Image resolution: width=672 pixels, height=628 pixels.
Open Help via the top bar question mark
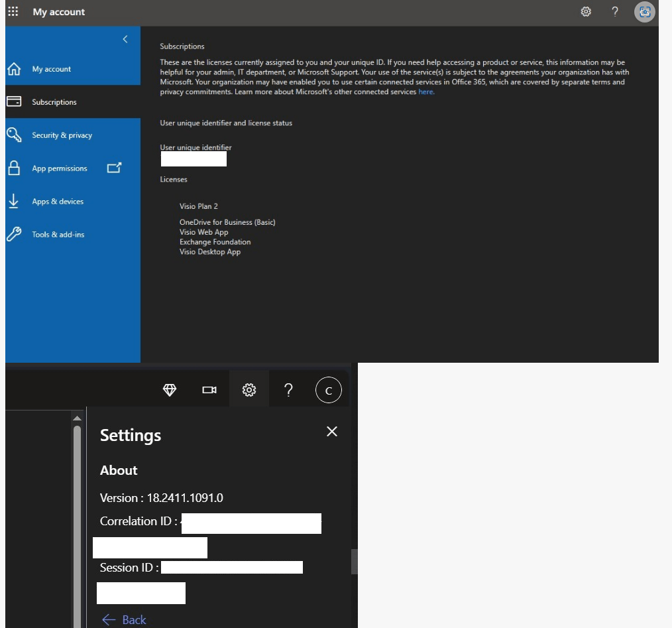(614, 12)
